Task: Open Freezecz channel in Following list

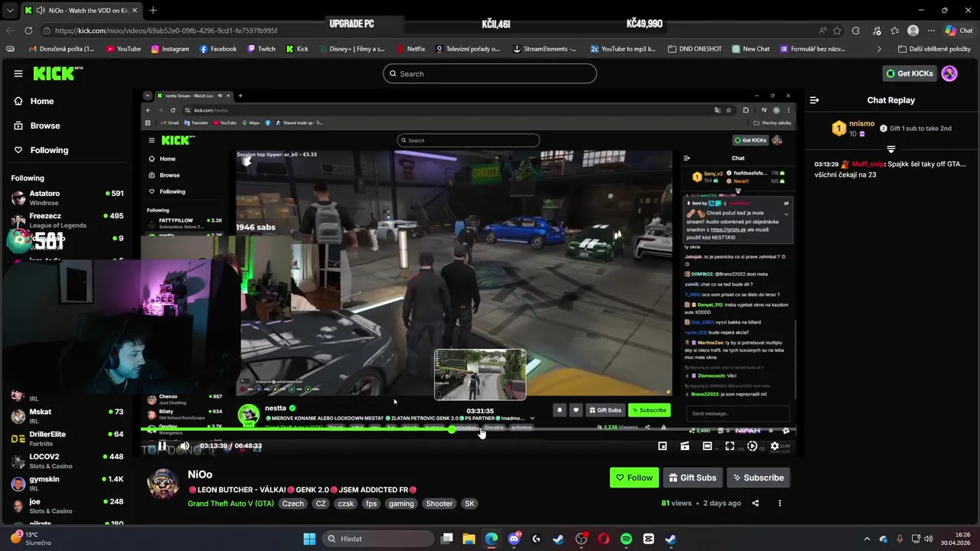Action: click(x=67, y=220)
